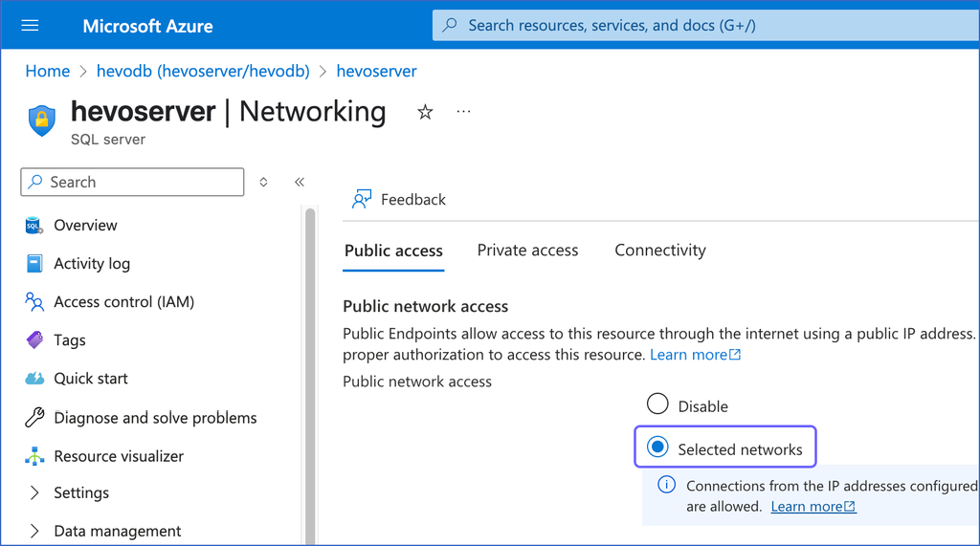Viewport: 980px width, 546px height.
Task: Switch to the Private access tab
Action: coord(527,251)
